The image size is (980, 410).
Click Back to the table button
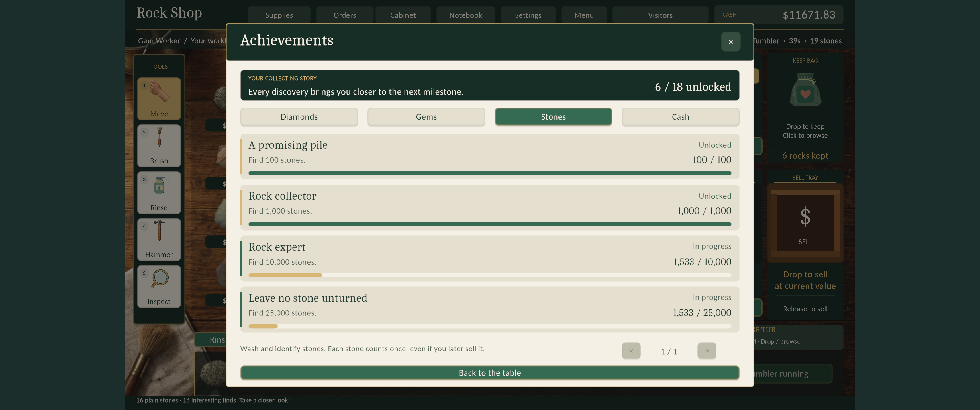point(490,373)
